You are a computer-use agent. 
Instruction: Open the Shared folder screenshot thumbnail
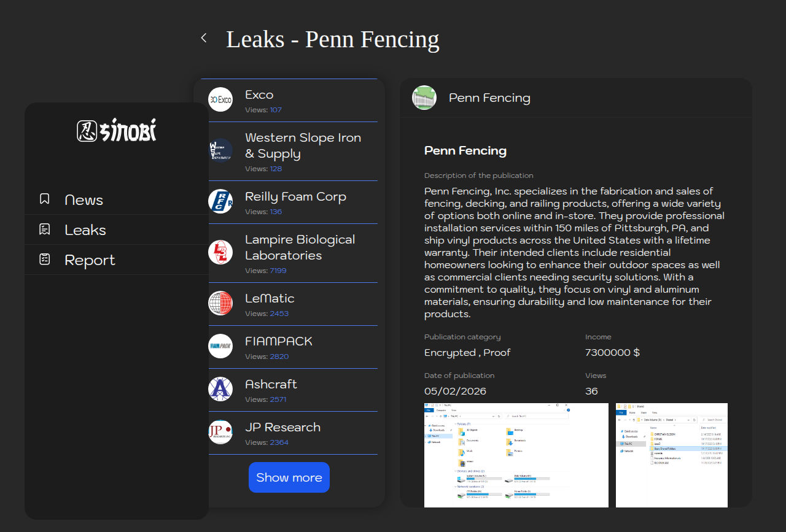tap(671, 455)
